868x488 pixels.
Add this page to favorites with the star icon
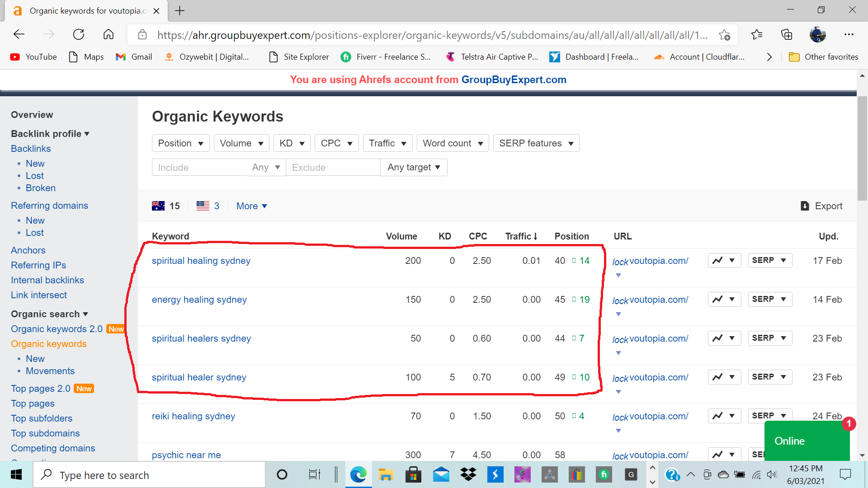tap(724, 35)
